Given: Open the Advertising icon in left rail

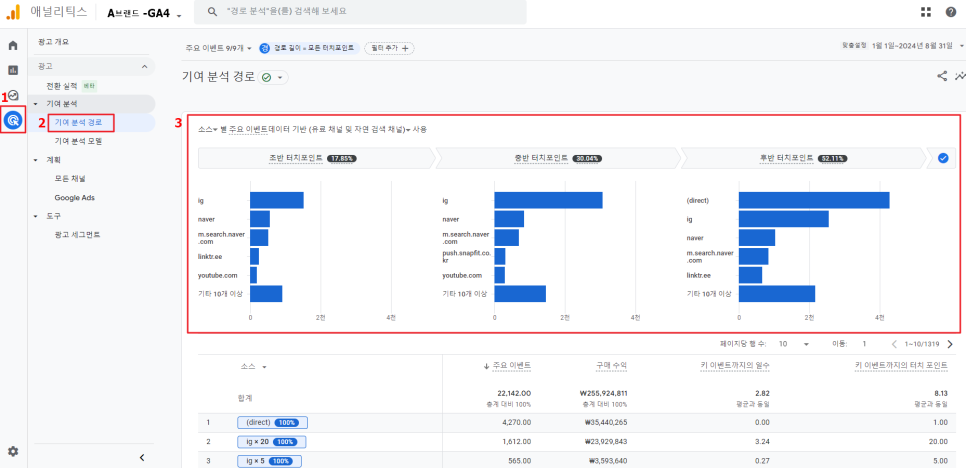Looking at the screenshot, I should click(13, 119).
